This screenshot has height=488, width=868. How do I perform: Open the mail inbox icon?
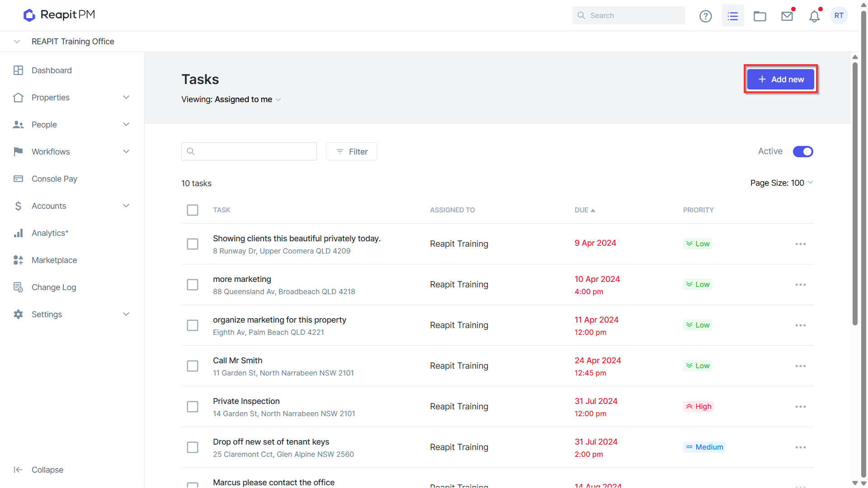tap(787, 16)
